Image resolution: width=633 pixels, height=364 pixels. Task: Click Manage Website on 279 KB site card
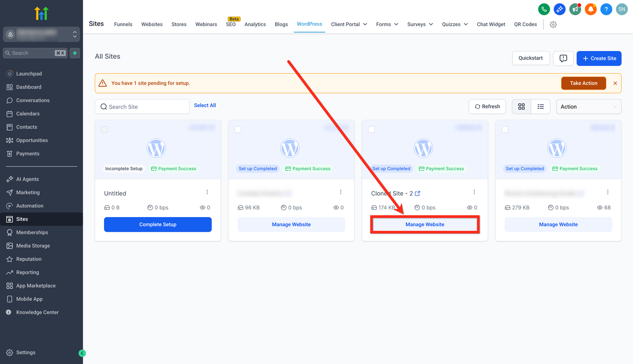558,224
